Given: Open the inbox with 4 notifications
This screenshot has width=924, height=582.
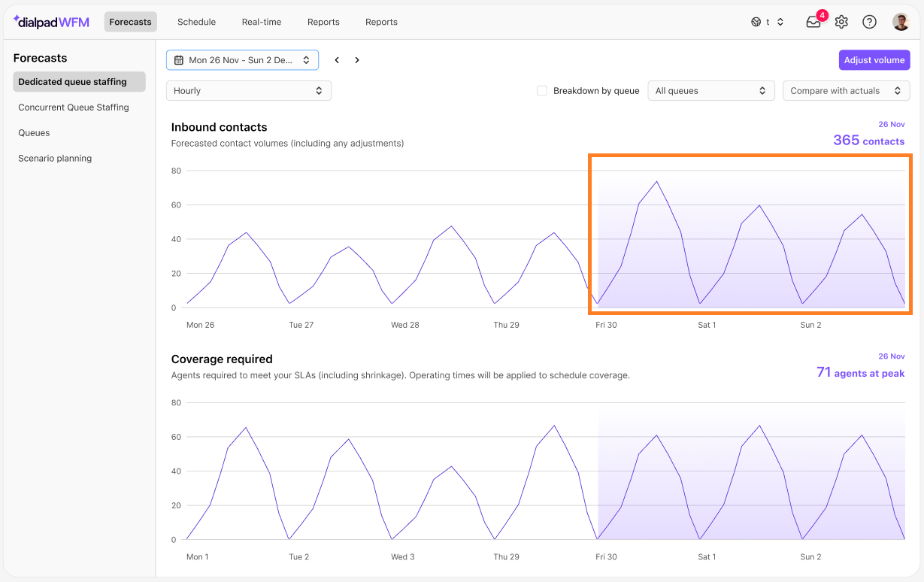Looking at the screenshot, I should (814, 21).
